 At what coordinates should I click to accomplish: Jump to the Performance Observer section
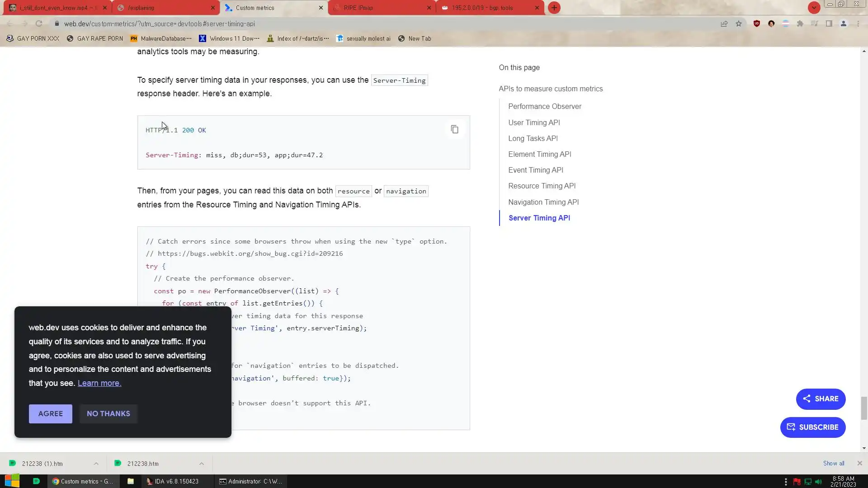[544, 107]
